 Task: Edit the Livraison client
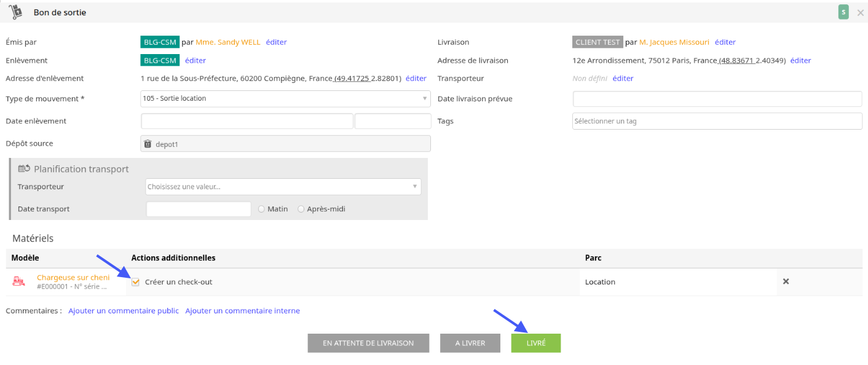click(x=725, y=42)
